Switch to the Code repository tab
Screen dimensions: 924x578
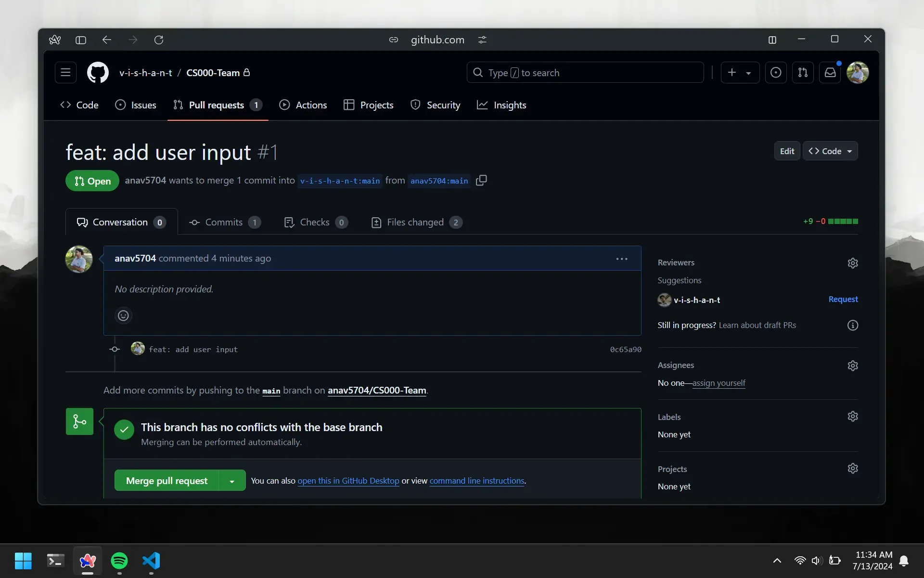click(79, 105)
